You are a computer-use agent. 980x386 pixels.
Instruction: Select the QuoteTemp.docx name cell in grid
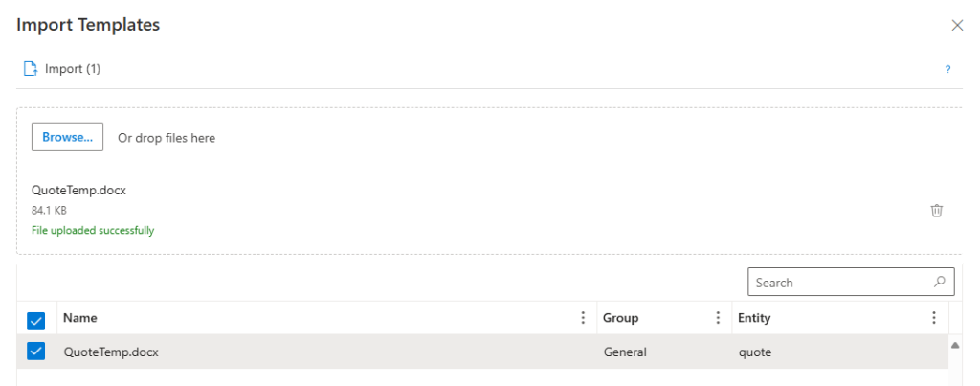[x=111, y=352]
